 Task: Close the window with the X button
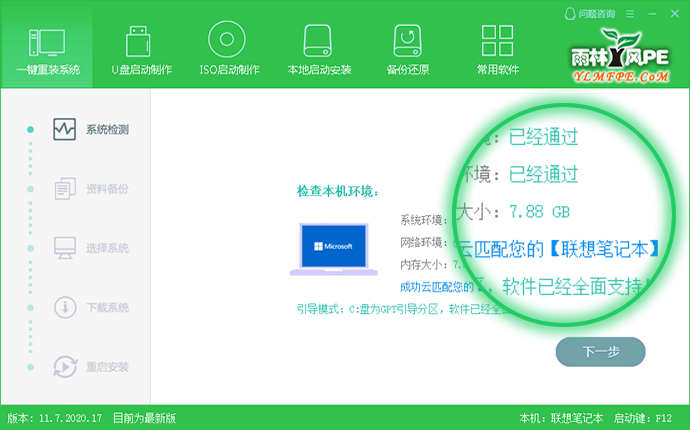click(675, 14)
